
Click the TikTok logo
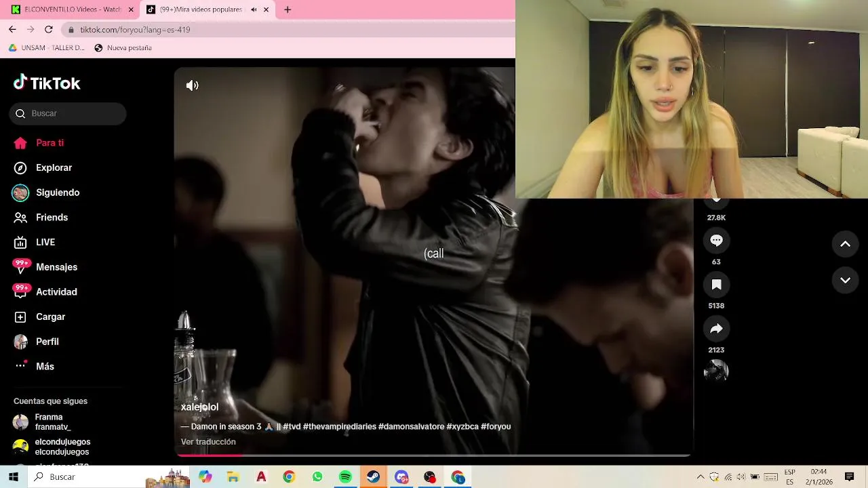tap(47, 83)
